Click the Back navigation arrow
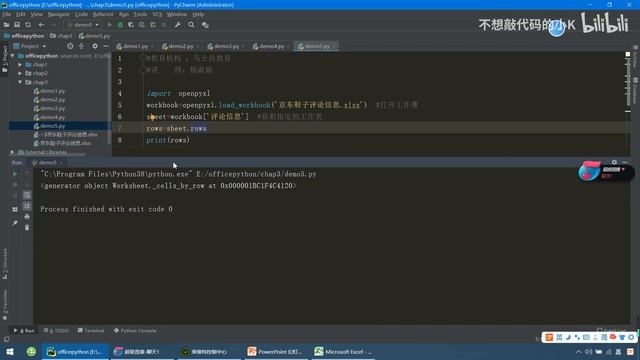This screenshot has width=640, height=360. (41, 25)
